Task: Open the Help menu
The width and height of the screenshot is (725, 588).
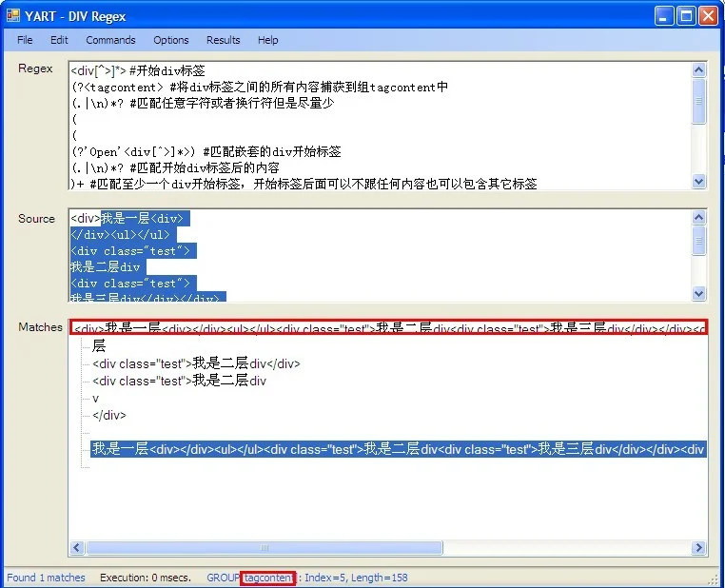Action: pyautogui.click(x=268, y=40)
